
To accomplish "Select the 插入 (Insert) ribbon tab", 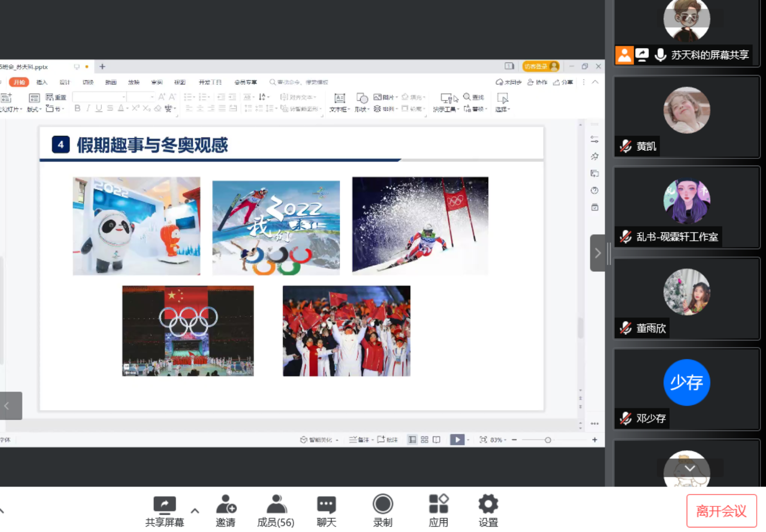I will tap(42, 82).
